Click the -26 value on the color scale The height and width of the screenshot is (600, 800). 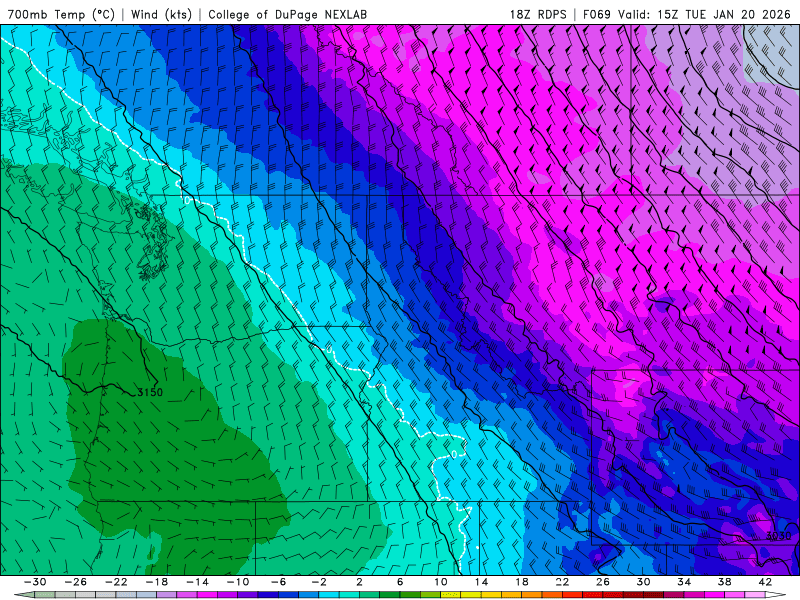pyautogui.click(x=76, y=582)
